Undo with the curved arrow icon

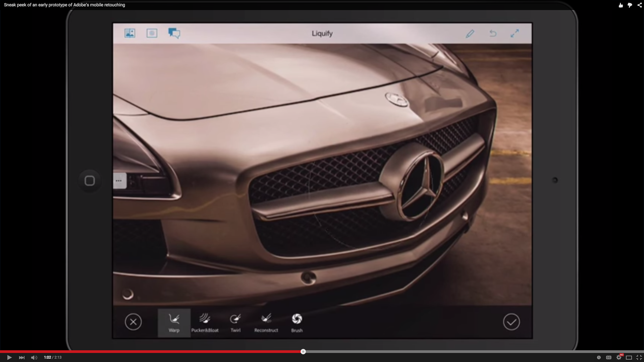pos(493,34)
